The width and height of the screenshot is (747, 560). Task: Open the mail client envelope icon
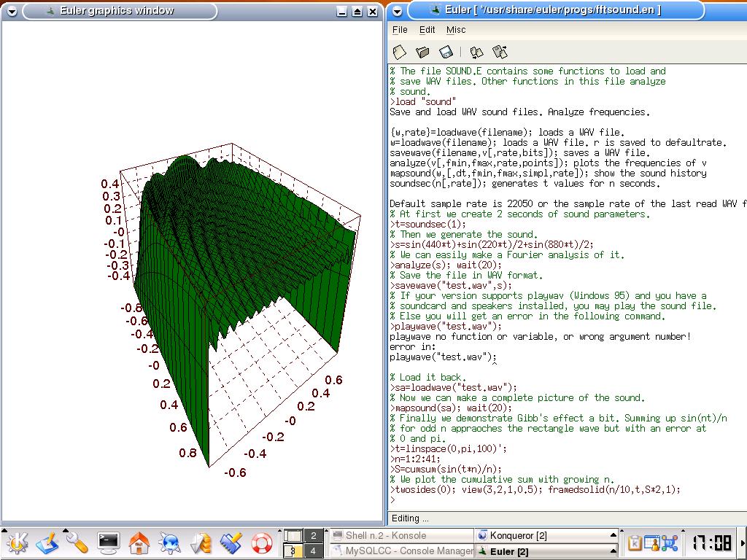[x=201, y=543]
